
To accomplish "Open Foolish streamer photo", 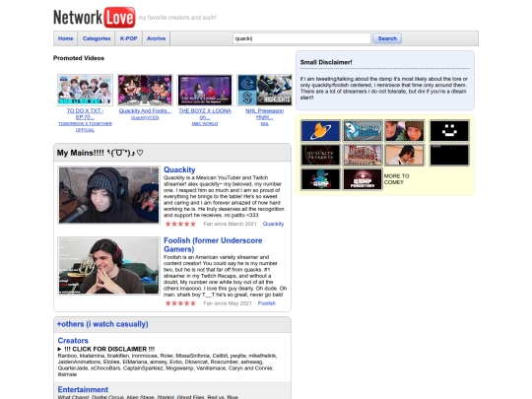I will pyautogui.click(x=108, y=266).
